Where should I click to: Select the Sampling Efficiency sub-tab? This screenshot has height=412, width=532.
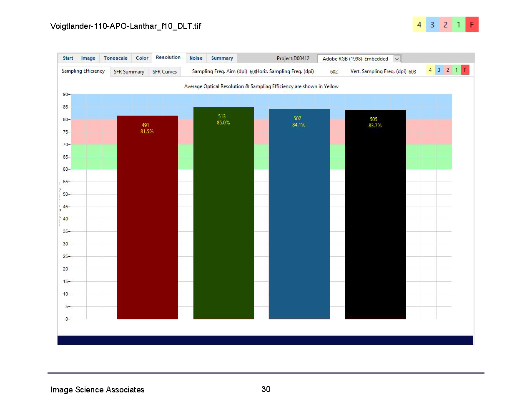click(83, 71)
